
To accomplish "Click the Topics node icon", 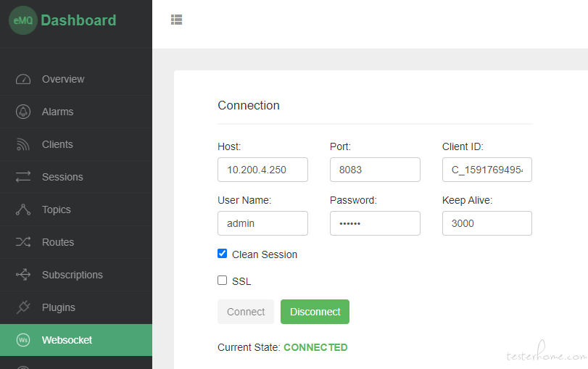I will pos(23,210).
